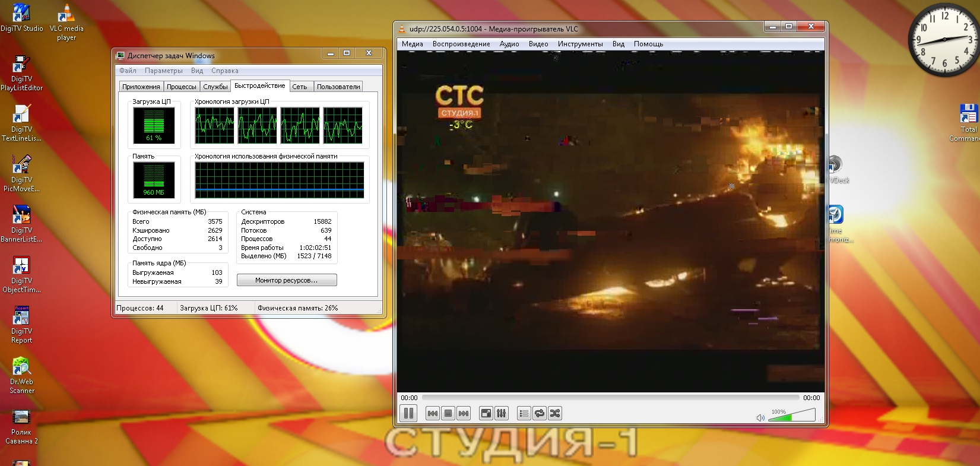
Task: Click the VLC playback seek bar
Action: tap(610, 398)
